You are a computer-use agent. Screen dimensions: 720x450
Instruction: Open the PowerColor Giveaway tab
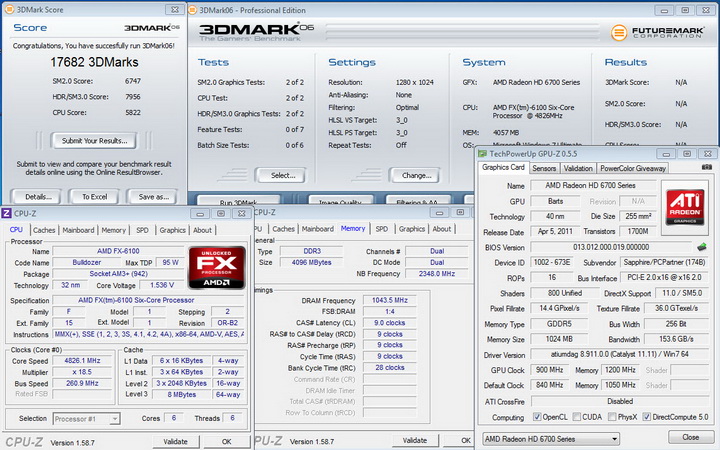[x=632, y=168]
